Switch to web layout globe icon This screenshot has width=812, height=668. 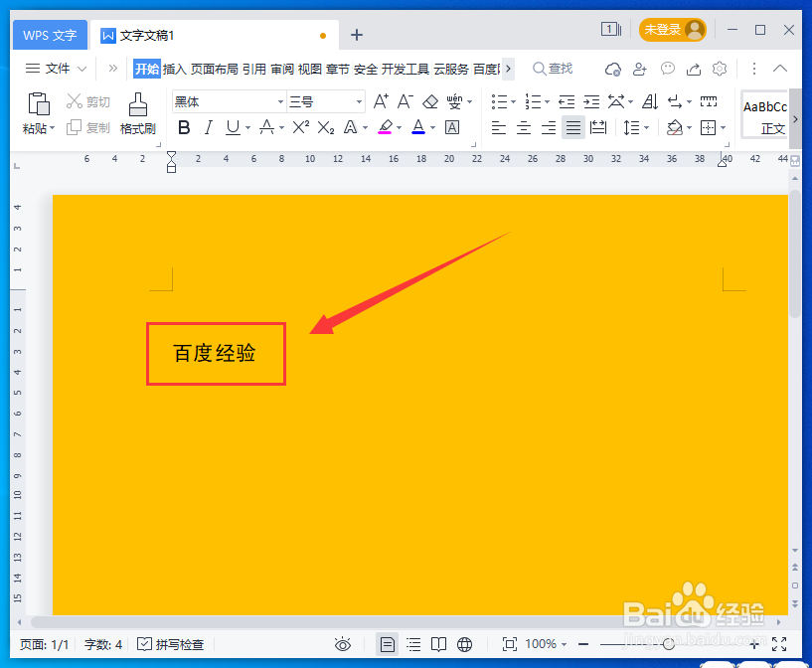click(464, 644)
